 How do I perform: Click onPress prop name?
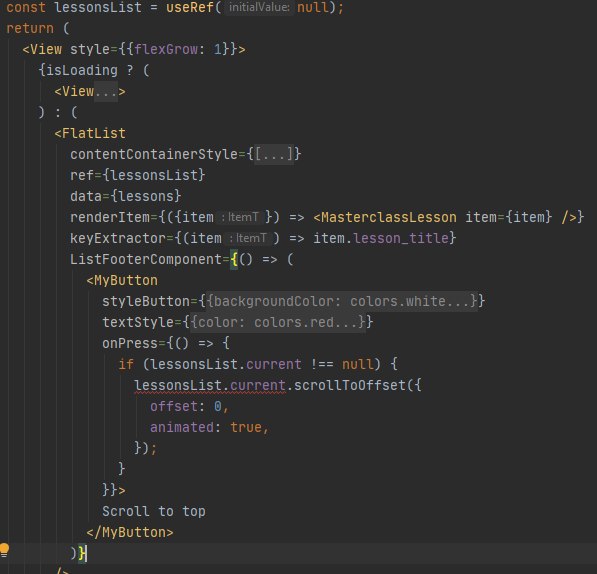pyautogui.click(x=130, y=343)
